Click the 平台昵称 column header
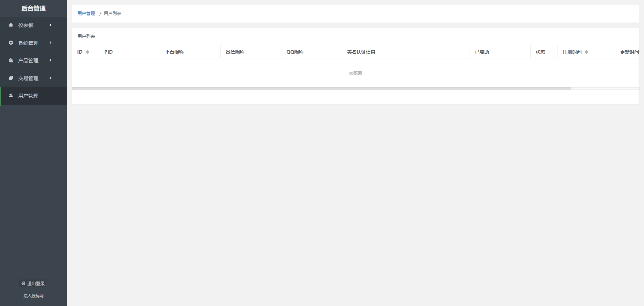The image size is (644, 306). click(174, 52)
